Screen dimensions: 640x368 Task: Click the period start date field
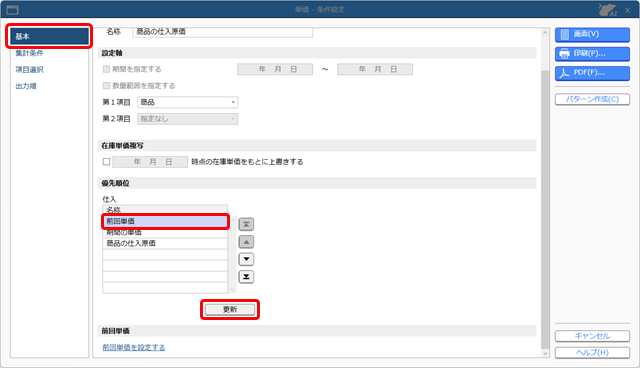(x=275, y=69)
